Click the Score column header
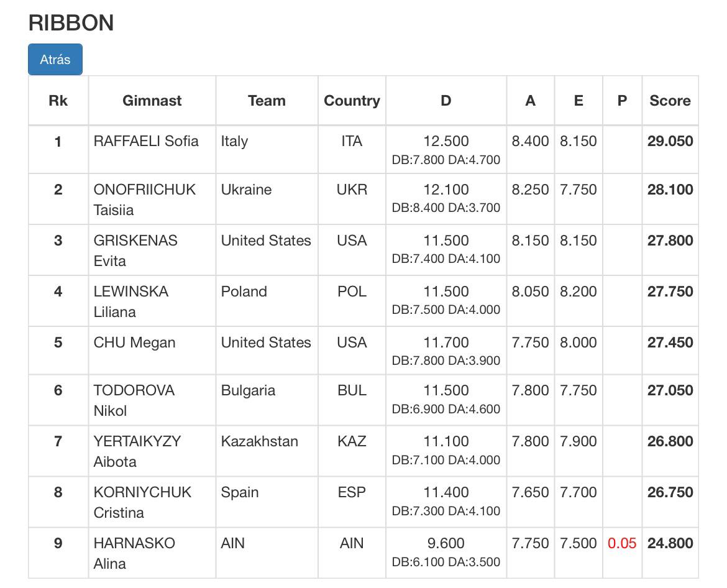Image resolution: width=727 pixels, height=588 pixels. point(670,101)
